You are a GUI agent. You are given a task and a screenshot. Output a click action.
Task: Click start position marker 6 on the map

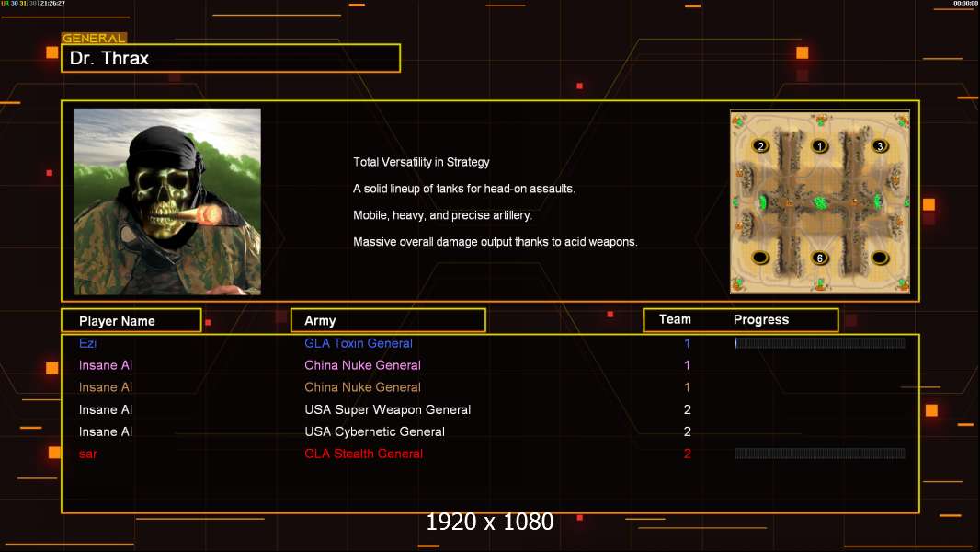[819, 258]
